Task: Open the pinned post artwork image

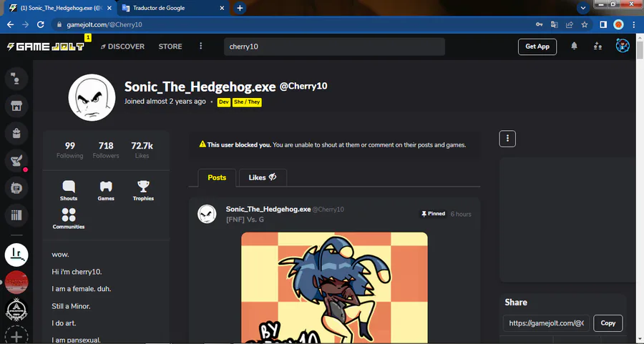Action: coord(334,288)
